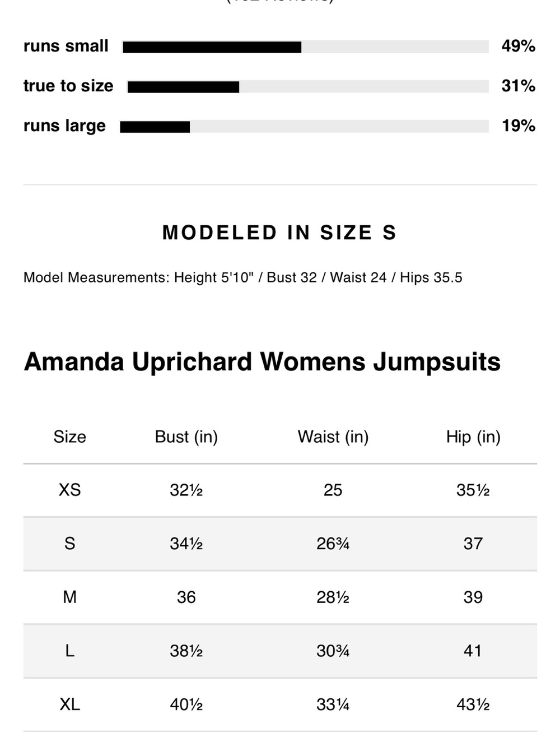Click the 31% true to size value
Screen dimensions: 560x747
point(518,86)
